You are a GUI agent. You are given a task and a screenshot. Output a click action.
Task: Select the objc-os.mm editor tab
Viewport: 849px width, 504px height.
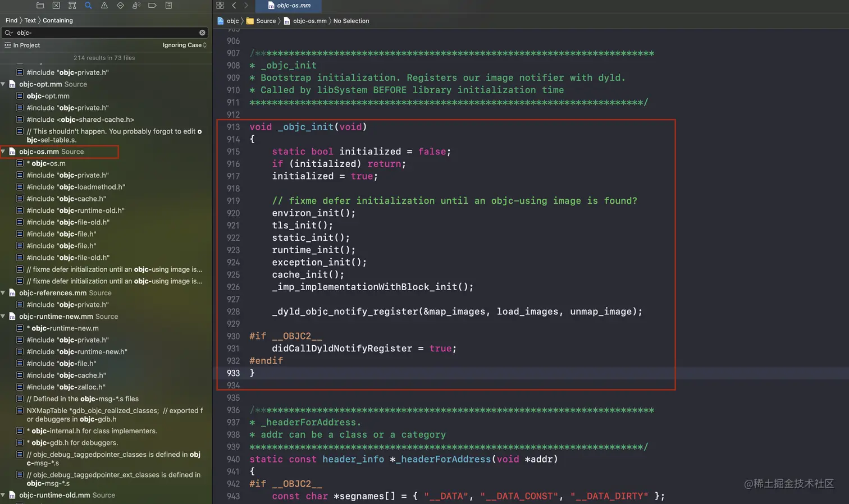289,6
